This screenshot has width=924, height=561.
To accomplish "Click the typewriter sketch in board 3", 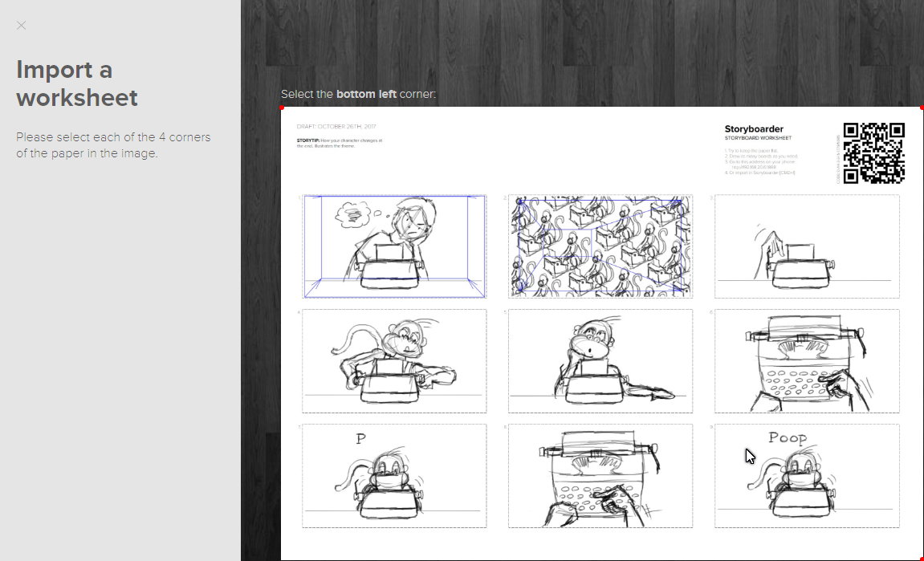I will pyautogui.click(x=806, y=246).
